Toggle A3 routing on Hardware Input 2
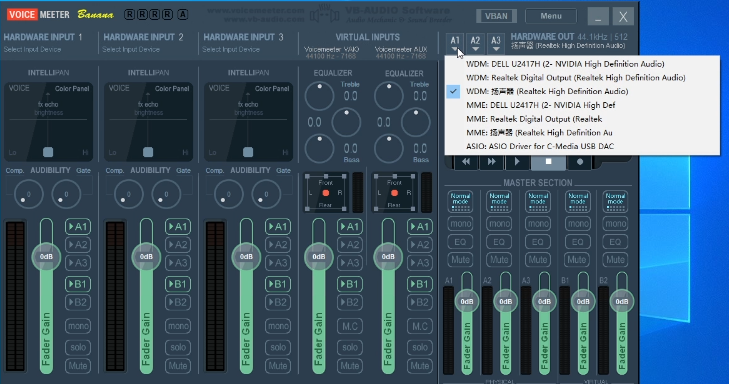729x384 pixels. [178, 263]
